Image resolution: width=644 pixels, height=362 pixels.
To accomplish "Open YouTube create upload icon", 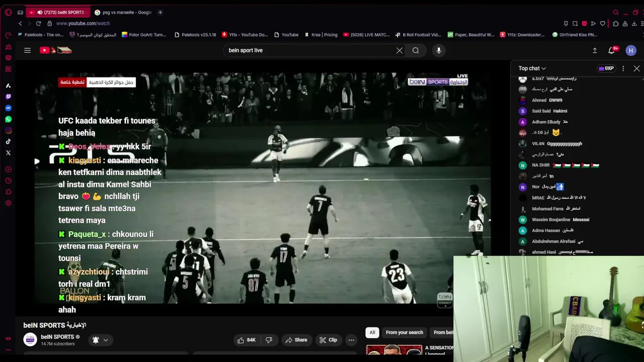I will [x=595, y=50].
